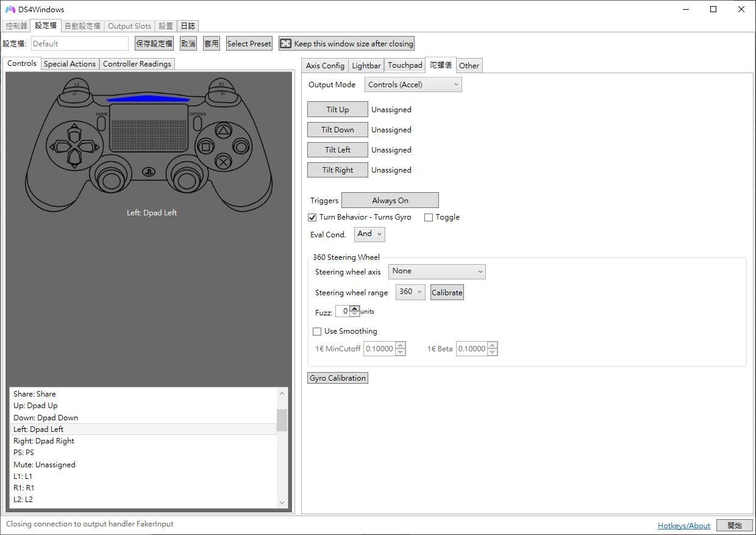756x535 pixels.
Task: Assign the Tilt Down button
Action: (x=338, y=129)
